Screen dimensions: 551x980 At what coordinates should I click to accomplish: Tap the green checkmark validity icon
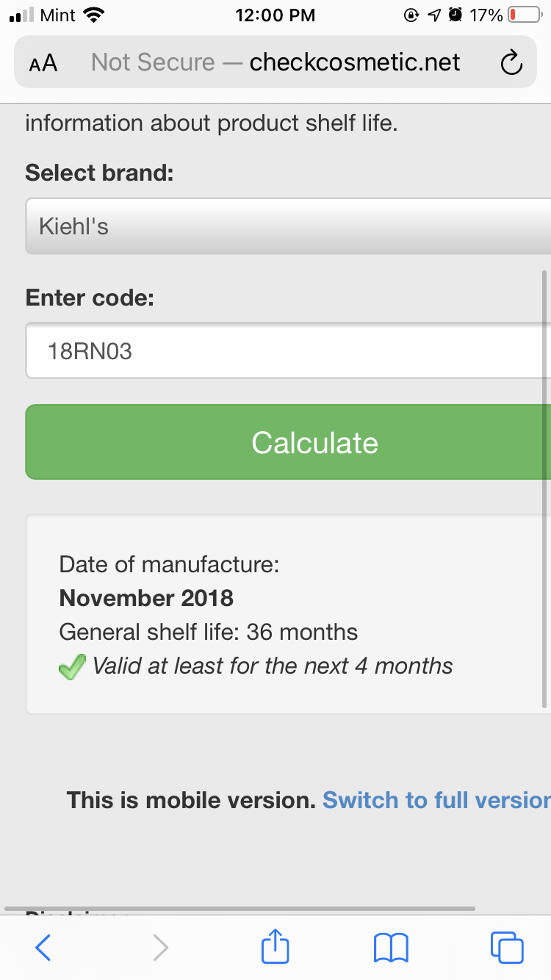pos(72,667)
